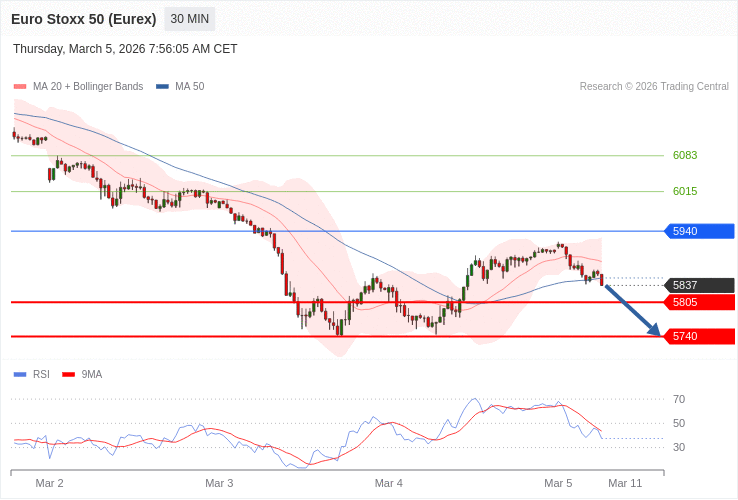Click the 30 MIN timeframe badge
The image size is (738, 500).
click(x=190, y=19)
